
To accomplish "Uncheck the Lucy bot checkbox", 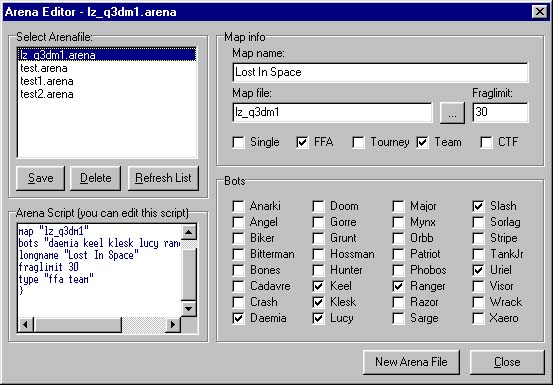I will coord(318,318).
